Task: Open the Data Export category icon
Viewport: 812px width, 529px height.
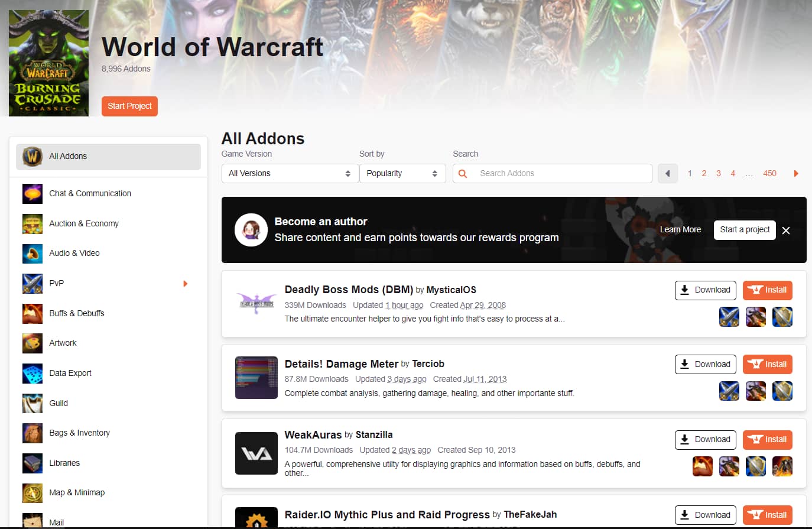Action: [x=33, y=373]
